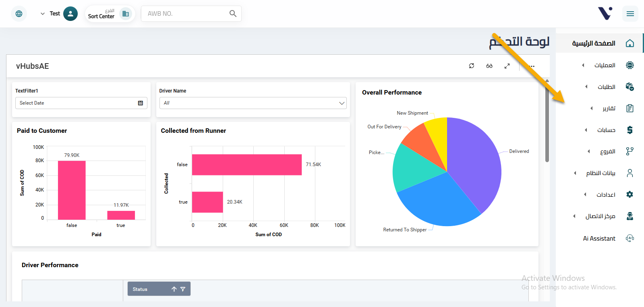
Task: Expand the dashboard to fullscreen
Action: [507, 66]
